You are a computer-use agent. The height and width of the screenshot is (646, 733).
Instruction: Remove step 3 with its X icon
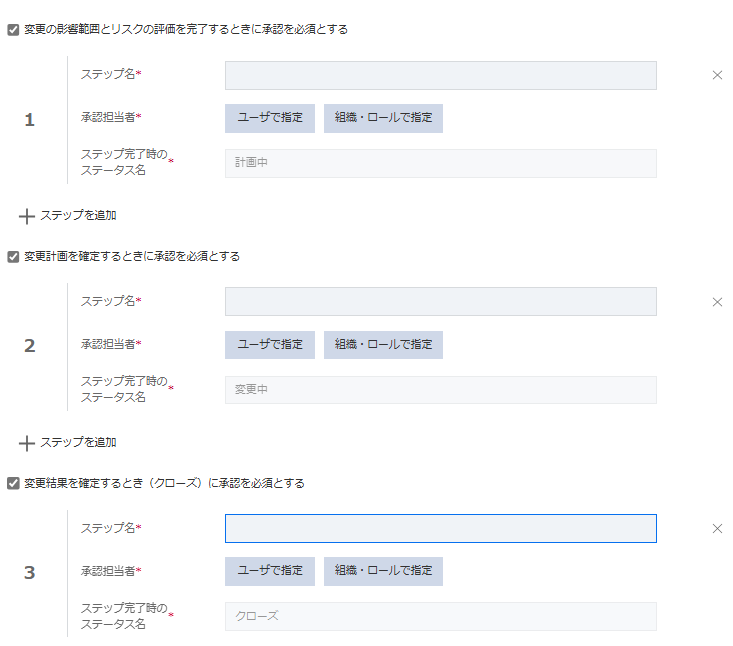717,529
